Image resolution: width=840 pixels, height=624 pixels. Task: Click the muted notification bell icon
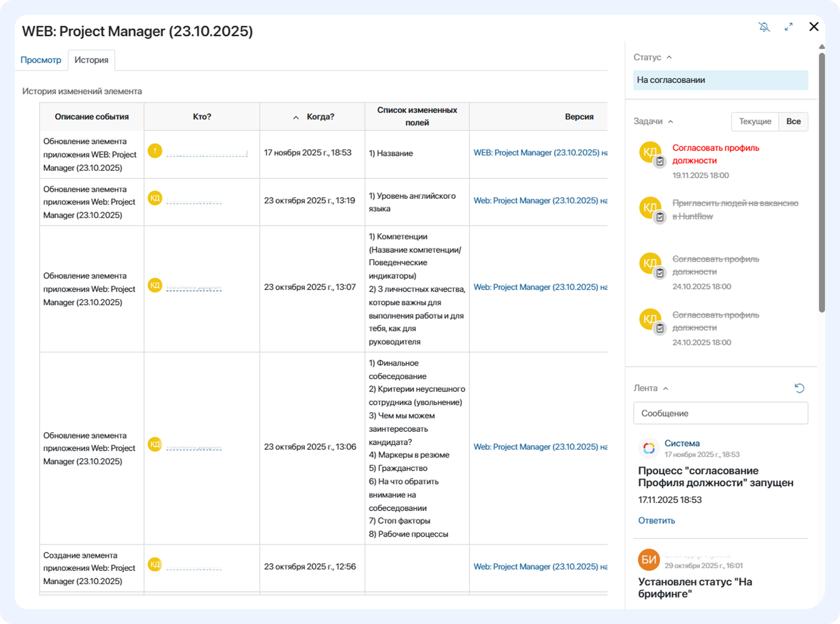[764, 27]
